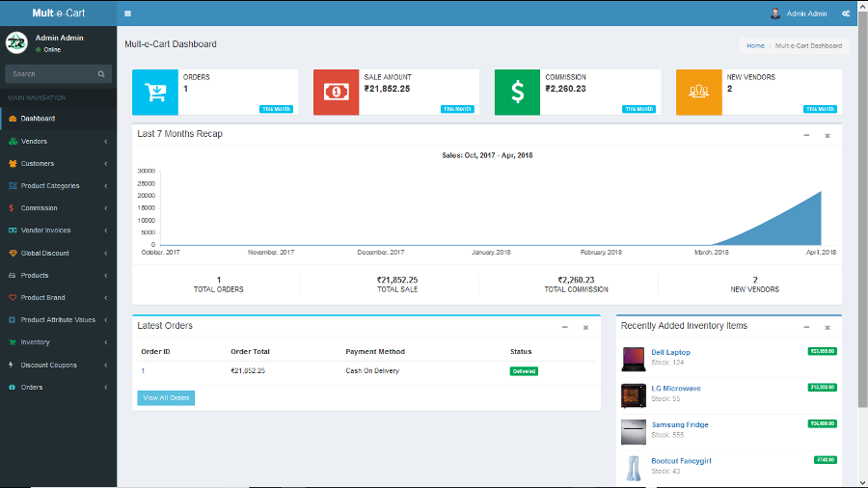Select Dashboard in the main navigation
The width and height of the screenshot is (868, 488).
pos(38,119)
